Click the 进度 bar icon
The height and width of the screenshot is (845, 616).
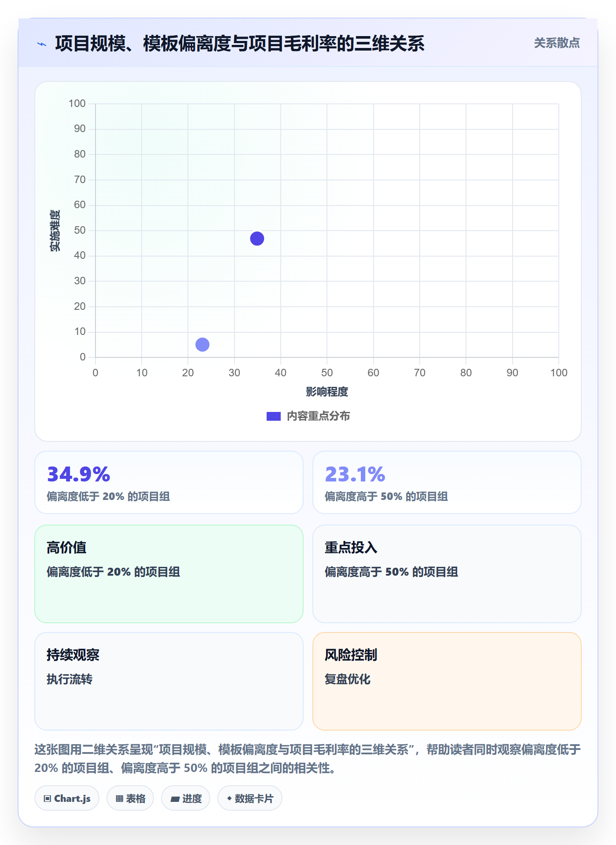click(x=175, y=799)
